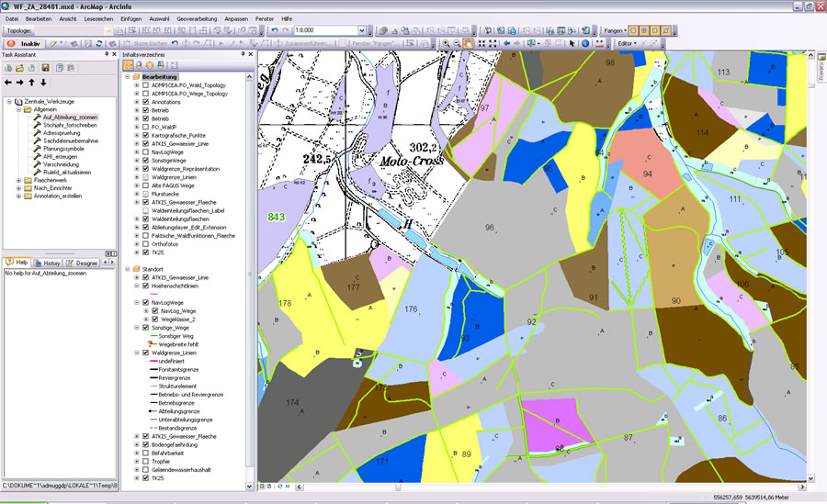Switch contents to List By Visibility

(x=150, y=65)
